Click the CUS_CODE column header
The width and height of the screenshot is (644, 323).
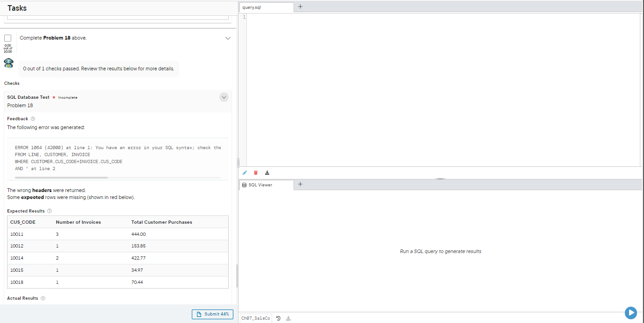(x=23, y=222)
